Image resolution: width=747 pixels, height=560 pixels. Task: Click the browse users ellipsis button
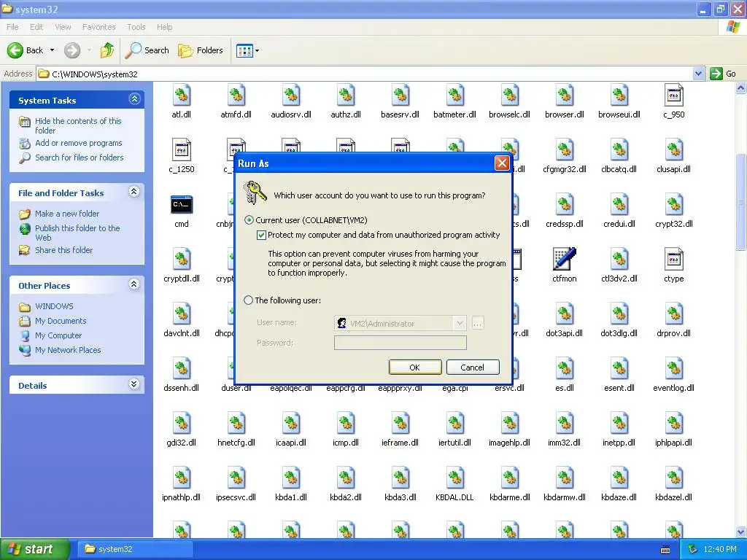click(477, 323)
